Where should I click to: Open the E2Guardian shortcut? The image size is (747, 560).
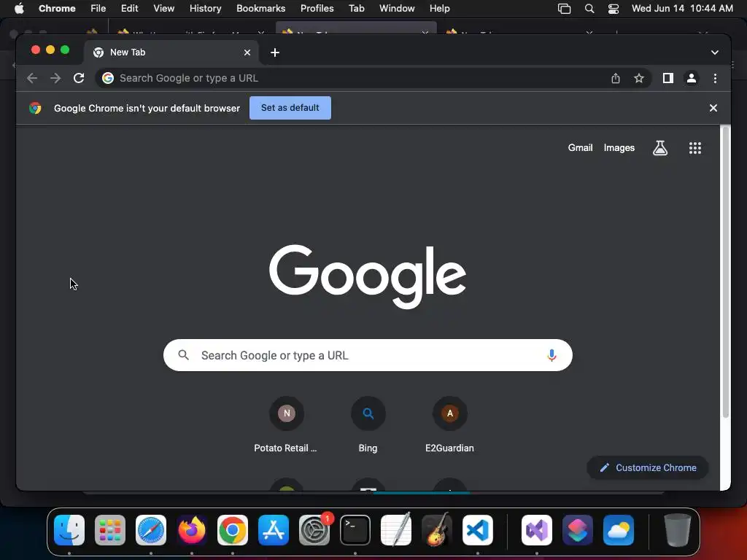point(449,425)
